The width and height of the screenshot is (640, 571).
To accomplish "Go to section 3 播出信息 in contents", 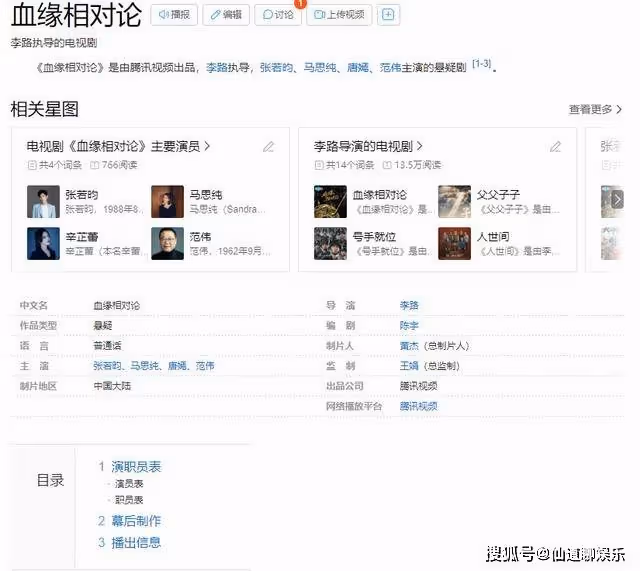I will [x=136, y=542].
